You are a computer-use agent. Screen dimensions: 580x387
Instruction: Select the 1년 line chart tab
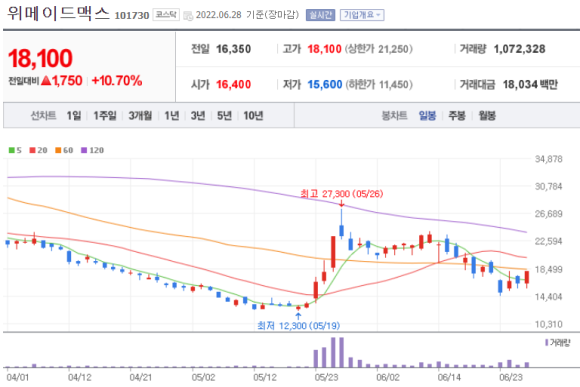click(172, 116)
